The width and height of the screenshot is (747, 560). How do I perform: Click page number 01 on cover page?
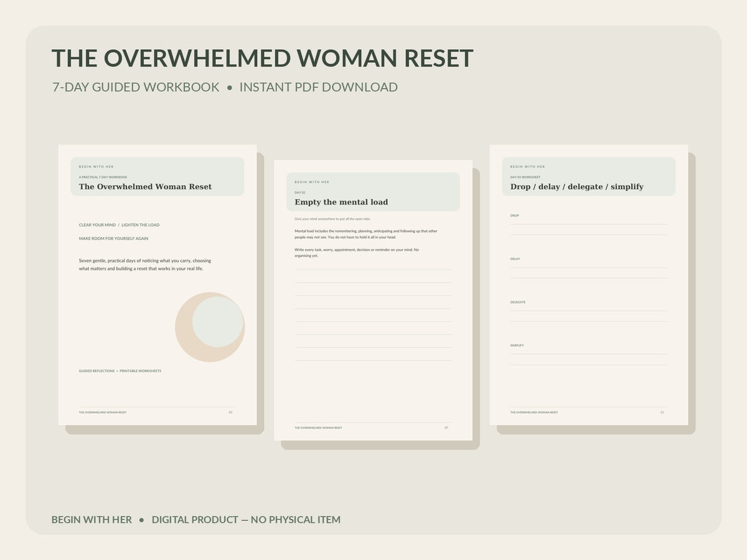click(x=230, y=412)
